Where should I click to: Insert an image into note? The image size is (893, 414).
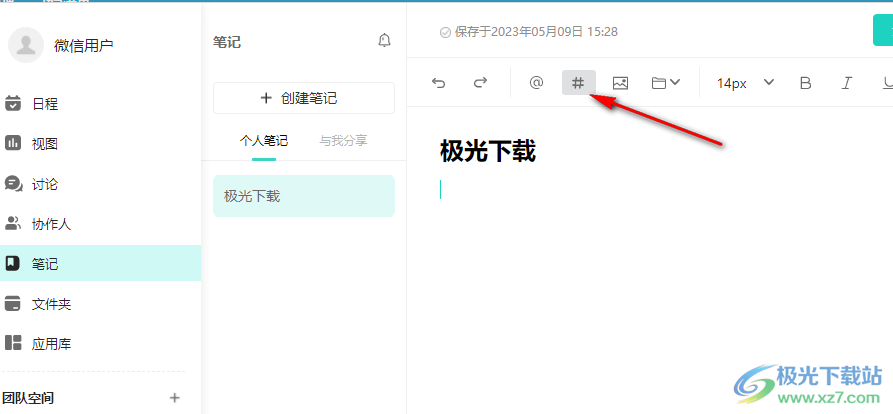pyautogui.click(x=620, y=83)
